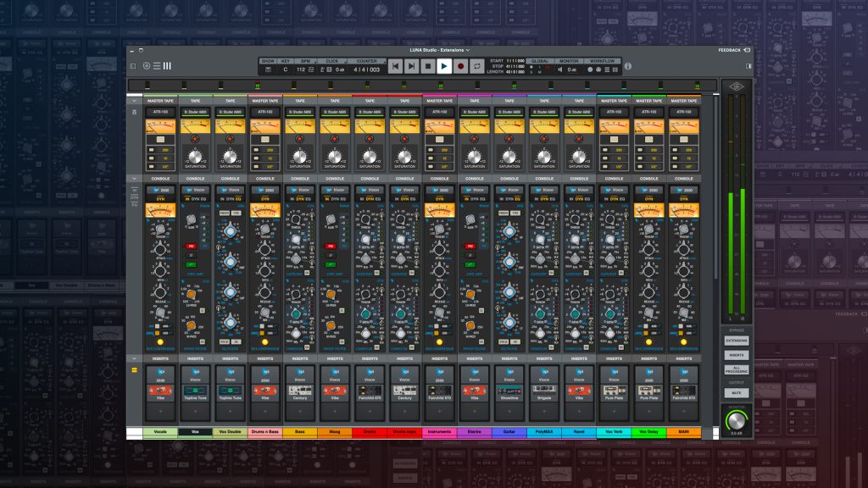This screenshot has width=868, height=488.
Task: Open ATR-102 selector on Vocals channel
Action: tap(160, 112)
